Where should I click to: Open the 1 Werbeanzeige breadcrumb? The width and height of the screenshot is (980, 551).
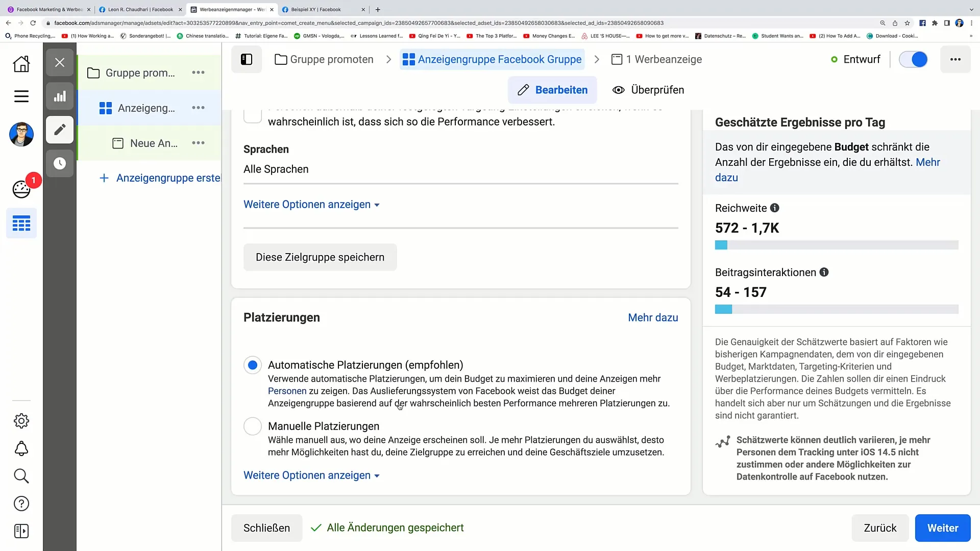click(657, 59)
